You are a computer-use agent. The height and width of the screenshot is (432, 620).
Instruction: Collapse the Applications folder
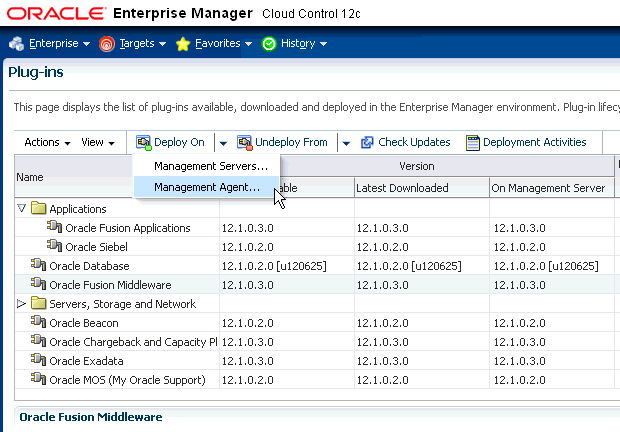point(22,208)
